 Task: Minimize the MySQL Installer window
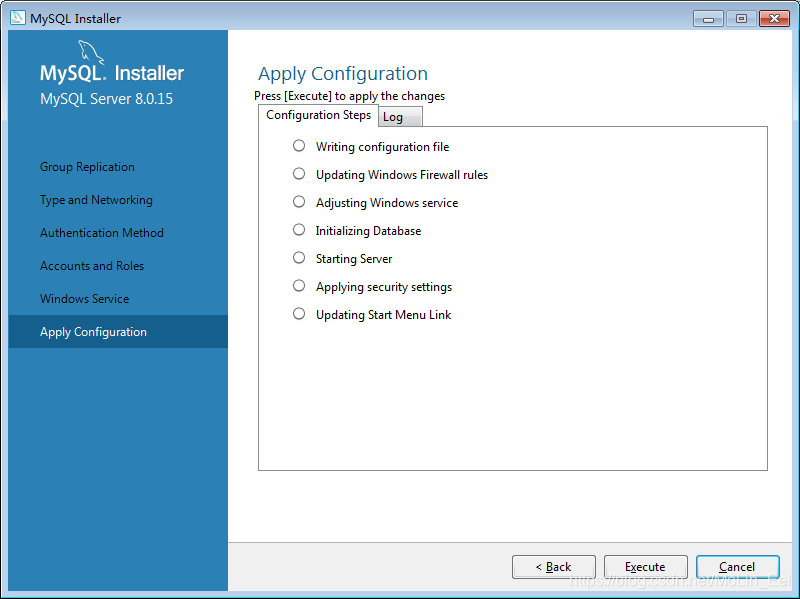pyautogui.click(x=708, y=19)
